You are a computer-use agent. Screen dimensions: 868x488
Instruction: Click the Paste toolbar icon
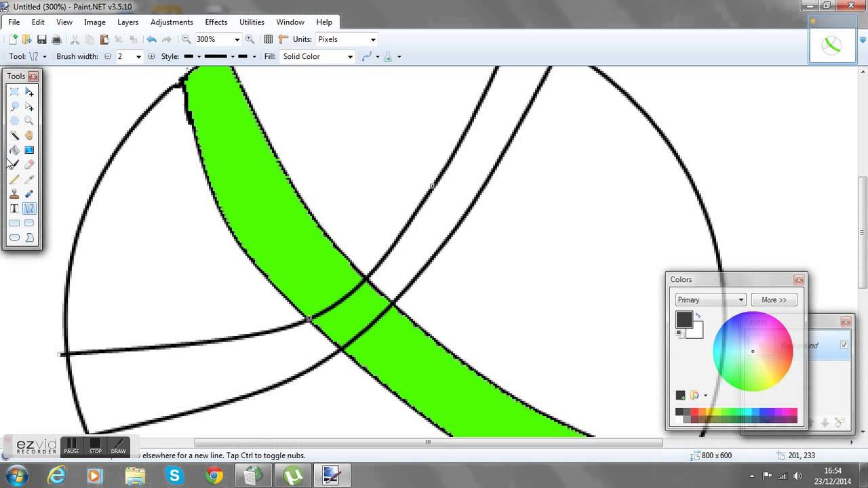pos(104,39)
